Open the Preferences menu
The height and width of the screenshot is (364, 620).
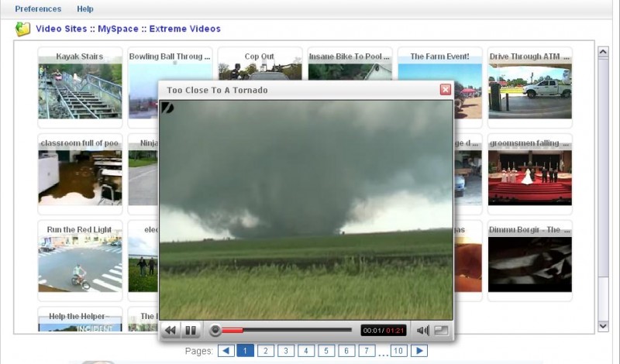(38, 9)
